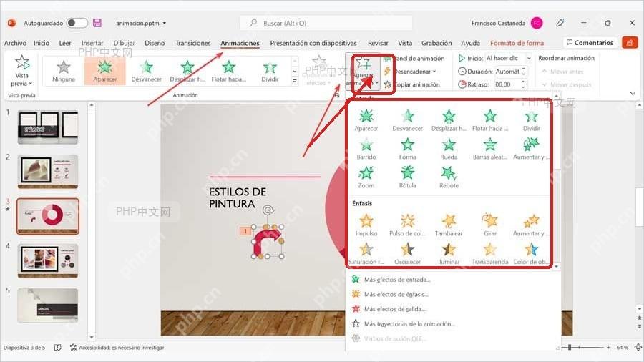Select the Rueda entrance effect
Screen dimensions: 644x362
449,149
